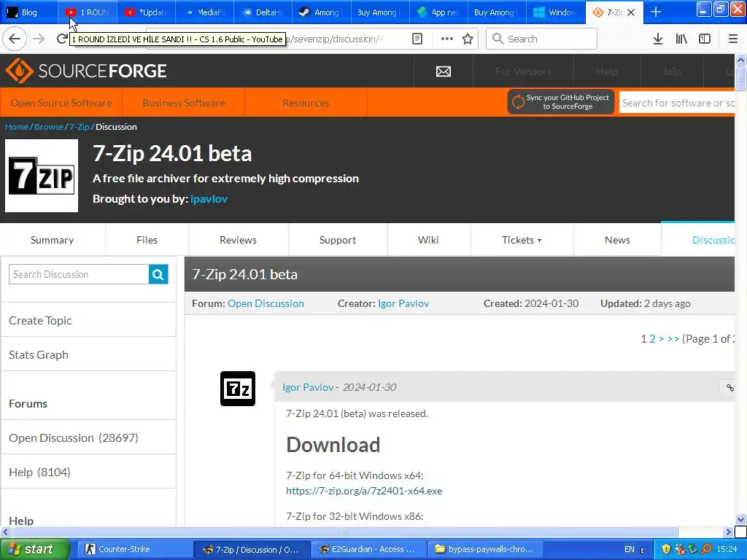Viewport: 747px width, 560px height.
Task: Click the SourceForge logo
Action: click(x=86, y=71)
